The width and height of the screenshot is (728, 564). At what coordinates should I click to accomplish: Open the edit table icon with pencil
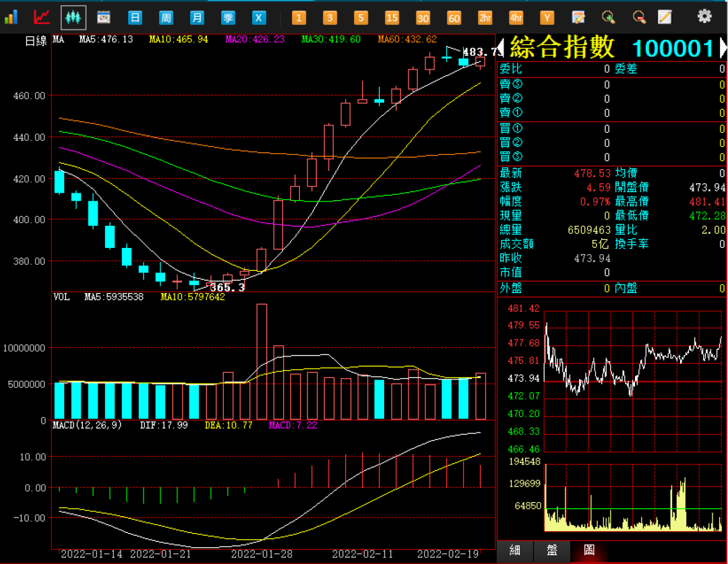[578, 18]
